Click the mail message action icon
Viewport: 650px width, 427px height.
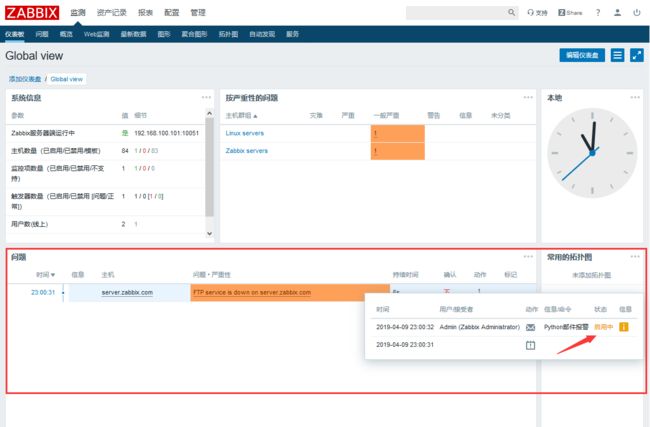[530, 327]
